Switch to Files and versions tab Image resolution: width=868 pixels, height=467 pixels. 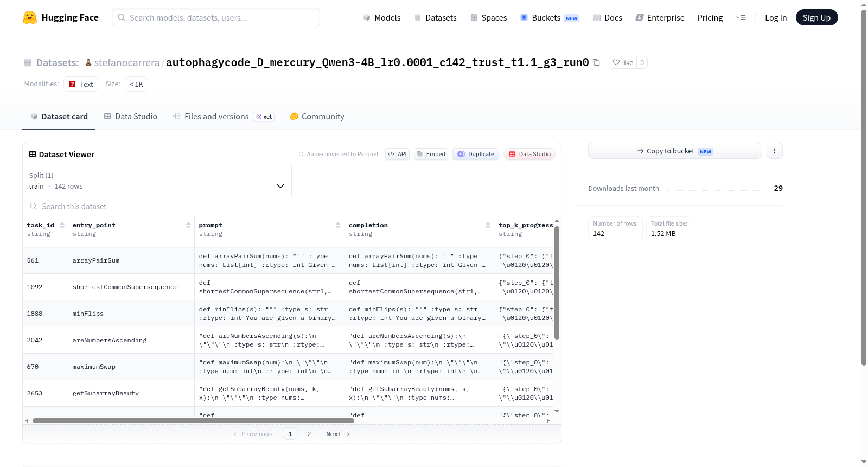pyautogui.click(x=223, y=116)
